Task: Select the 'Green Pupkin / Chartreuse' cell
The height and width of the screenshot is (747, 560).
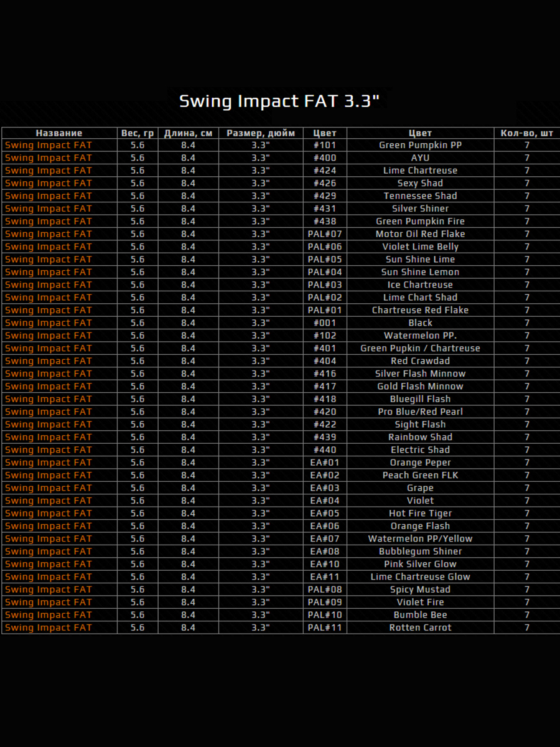Action: point(421,349)
